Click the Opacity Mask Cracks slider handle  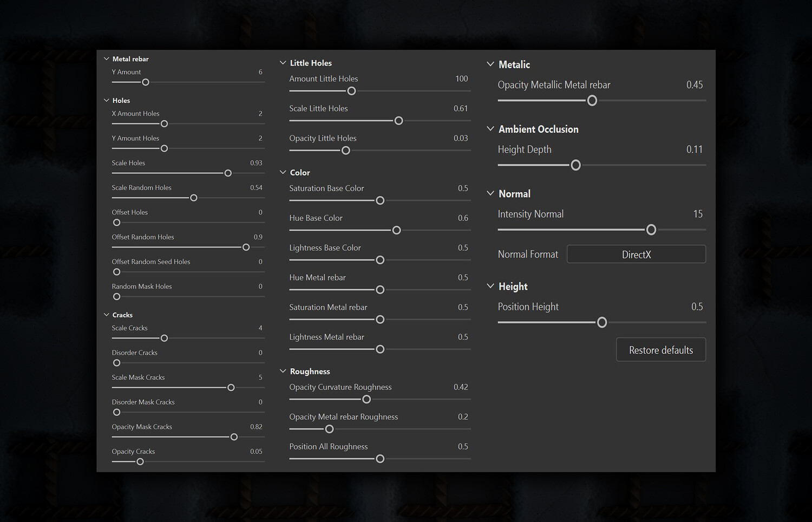click(234, 437)
